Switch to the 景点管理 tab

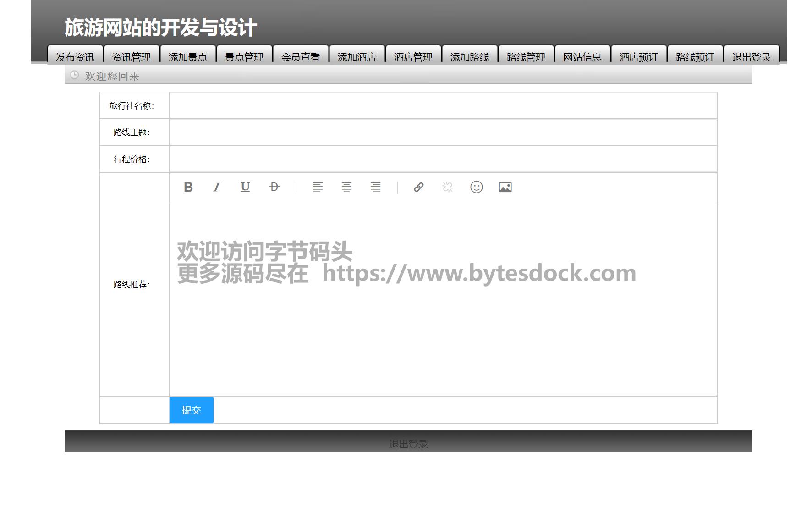pyautogui.click(x=244, y=56)
